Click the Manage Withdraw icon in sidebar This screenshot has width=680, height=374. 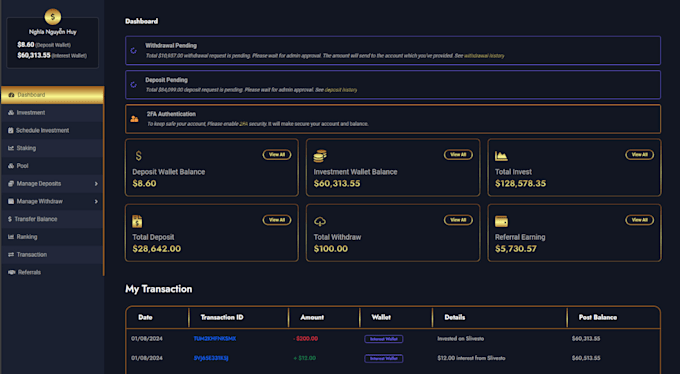(11, 202)
